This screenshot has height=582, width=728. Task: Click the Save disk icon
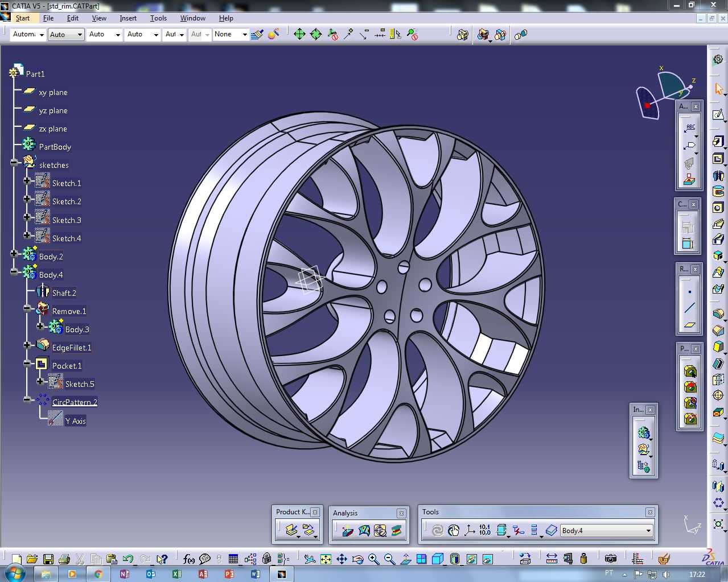pos(48,559)
